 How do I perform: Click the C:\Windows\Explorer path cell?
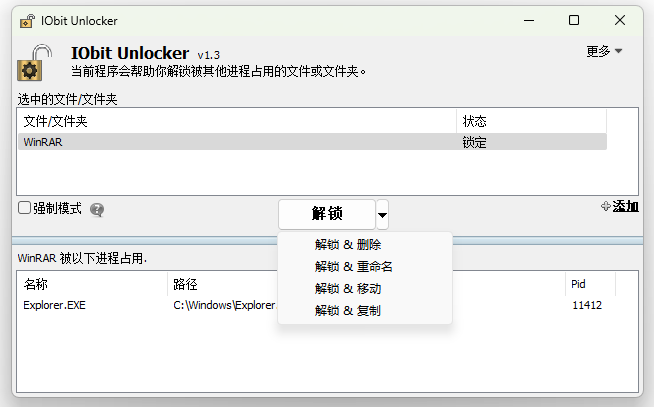coord(224,305)
